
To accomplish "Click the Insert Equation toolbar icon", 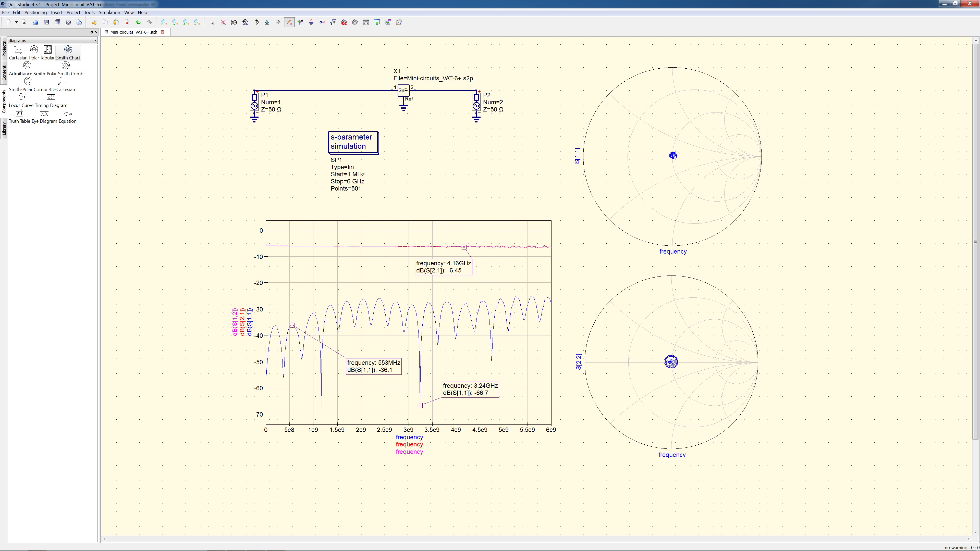I will tap(333, 22).
